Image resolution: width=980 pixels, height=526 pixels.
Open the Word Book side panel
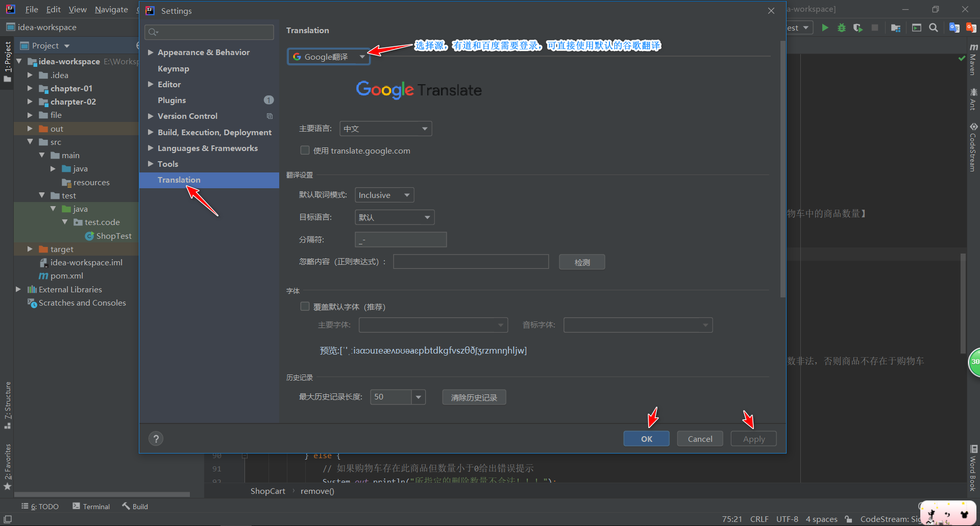point(973,468)
